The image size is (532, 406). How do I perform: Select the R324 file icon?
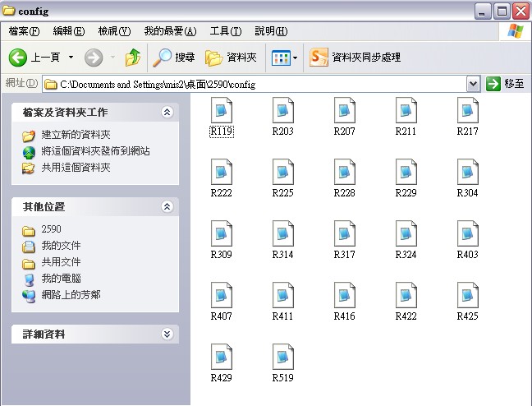click(x=406, y=233)
